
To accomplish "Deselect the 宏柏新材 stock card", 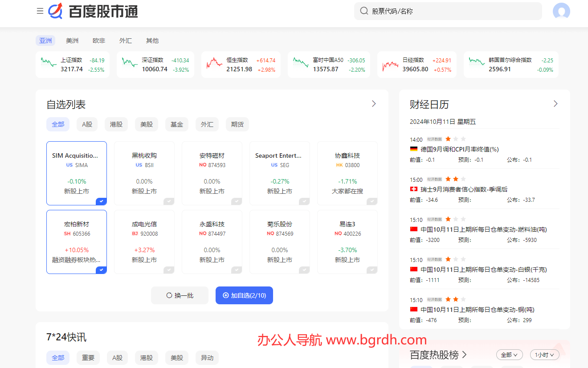I will pos(77,242).
